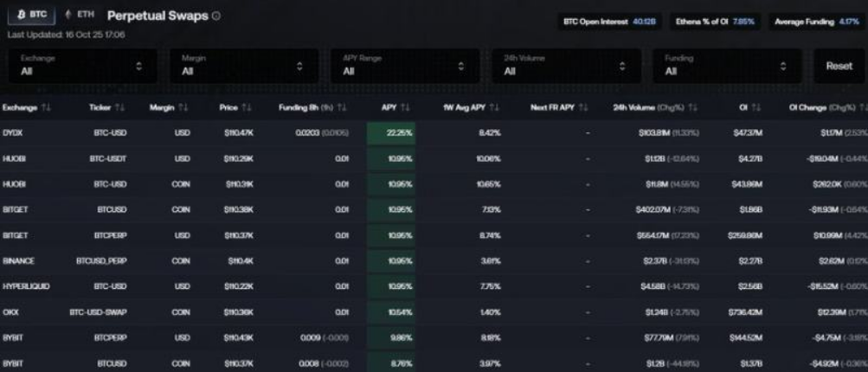This screenshot has height=372, width=868.
Task: Sort by OI column arrows
Action: [756, 108]
